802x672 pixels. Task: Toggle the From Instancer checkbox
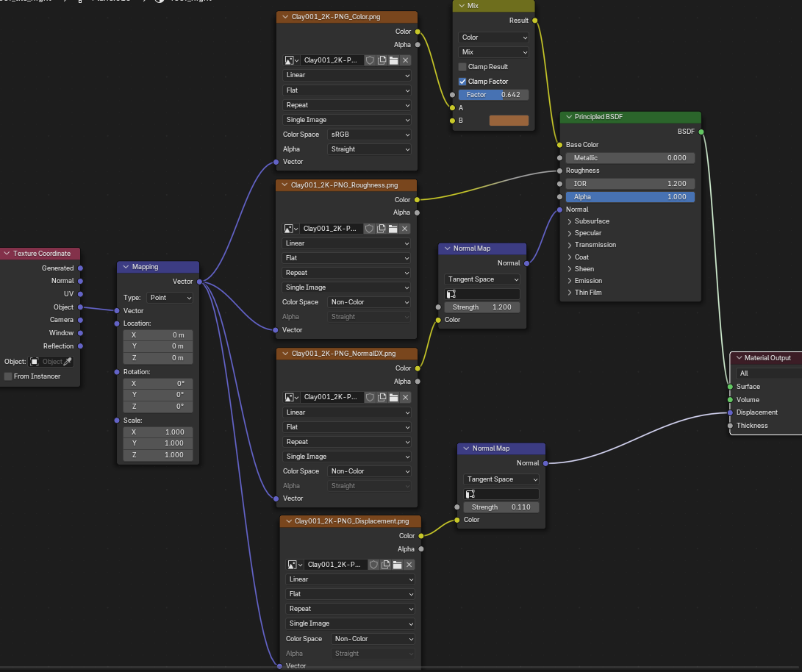pyautogui.click(x=8, y=376)
